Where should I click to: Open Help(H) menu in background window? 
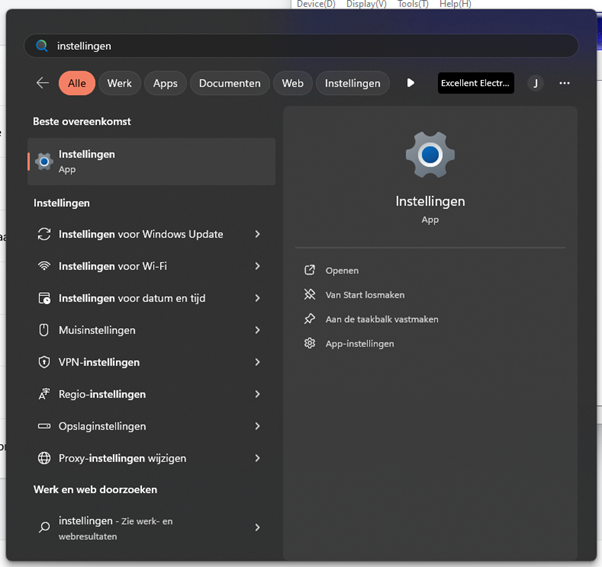[x=455, y=4]
